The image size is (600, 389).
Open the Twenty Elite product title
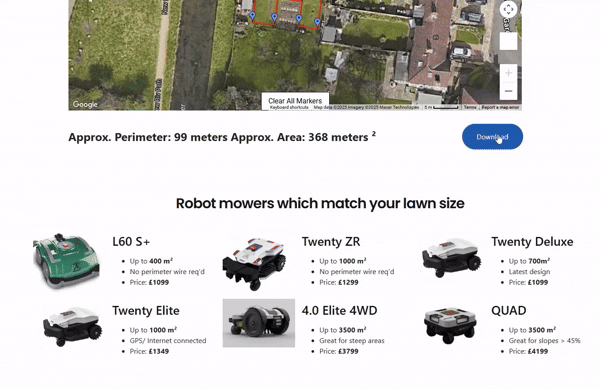click(x=146, y=311)
